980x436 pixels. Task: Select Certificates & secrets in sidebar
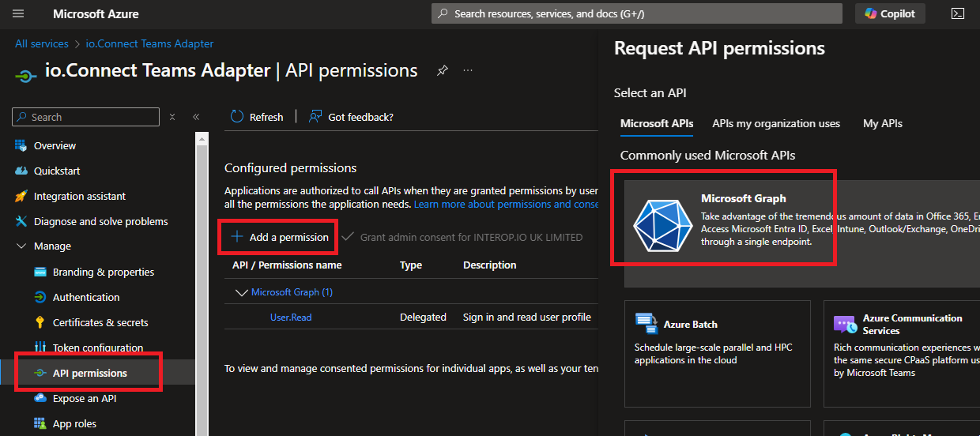[100, 322]
